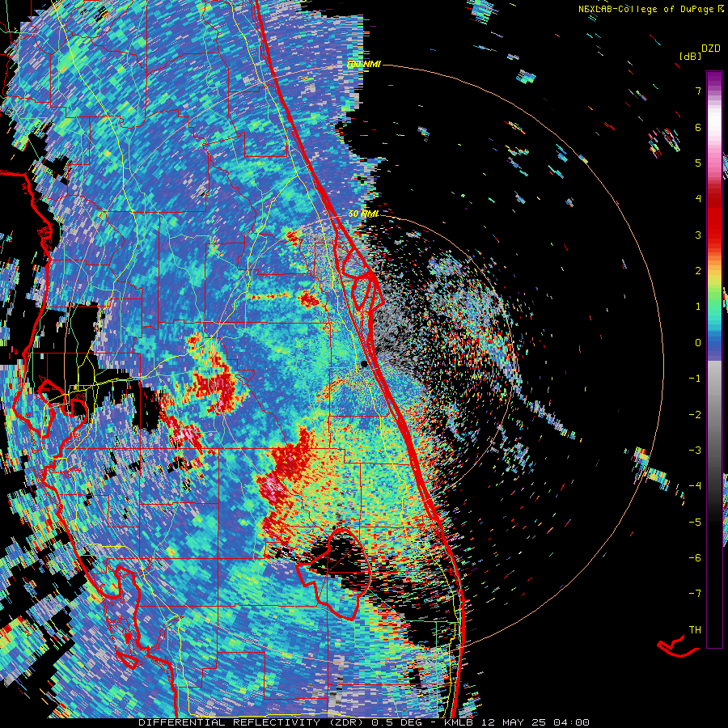Click the 7 value on the color scale
This screenshot has width=728, height=728.
698,91
